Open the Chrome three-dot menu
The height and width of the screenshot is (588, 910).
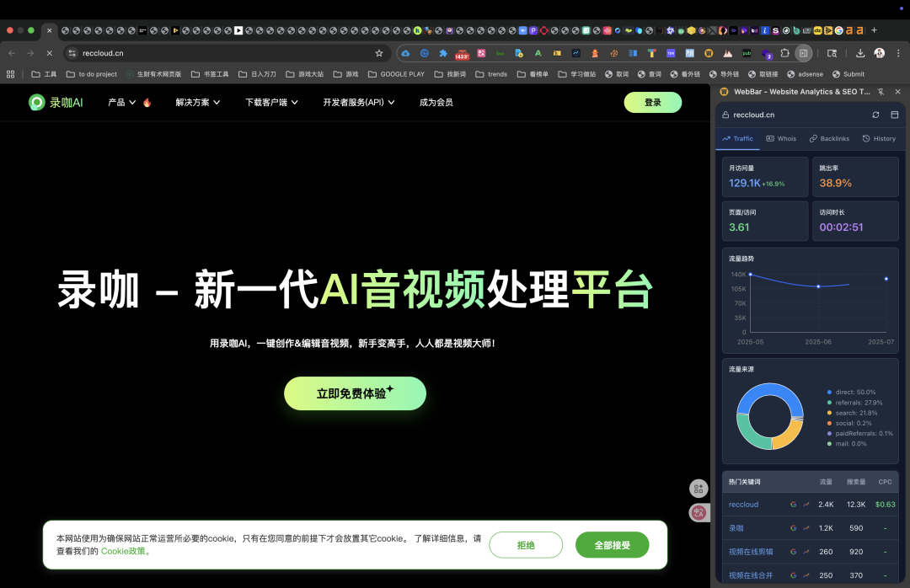tap(898, 53)
